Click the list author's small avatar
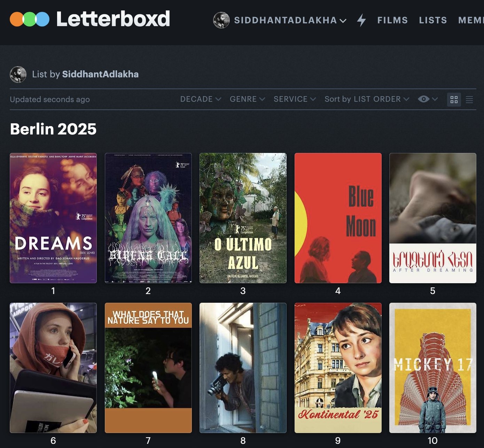 coord(18,74)
